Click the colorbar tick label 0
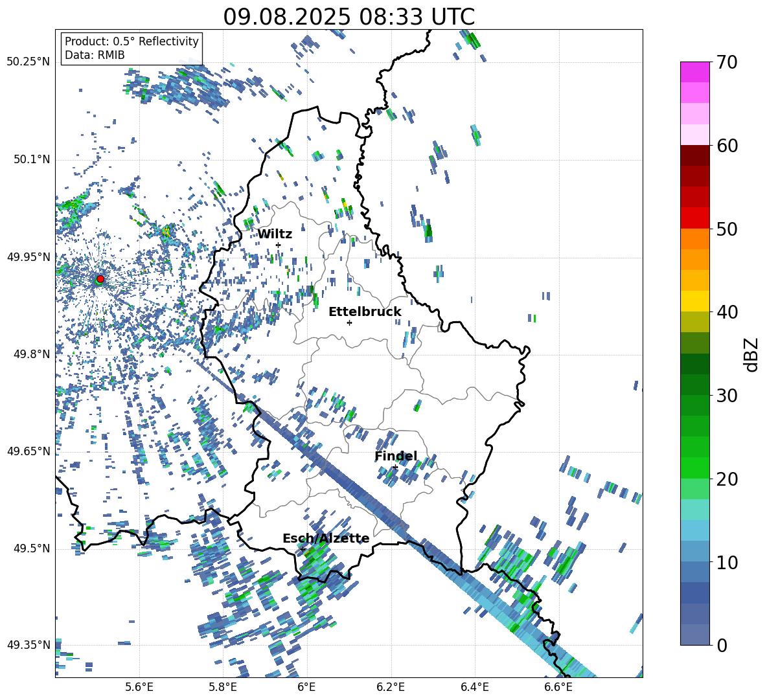Screen dimensions: 767x700 point(722,645)
